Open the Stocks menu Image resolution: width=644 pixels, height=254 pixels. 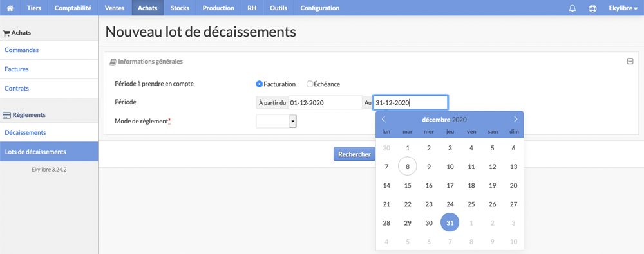(180, 8)
